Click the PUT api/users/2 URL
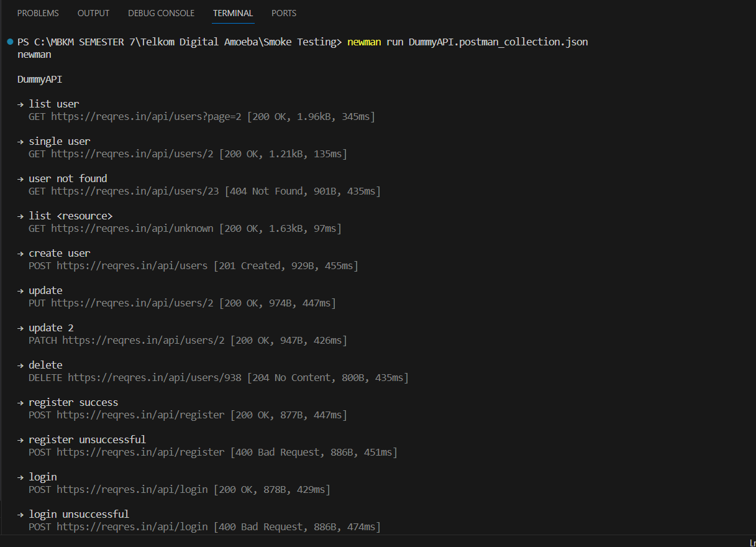 (x=132, y=303)
